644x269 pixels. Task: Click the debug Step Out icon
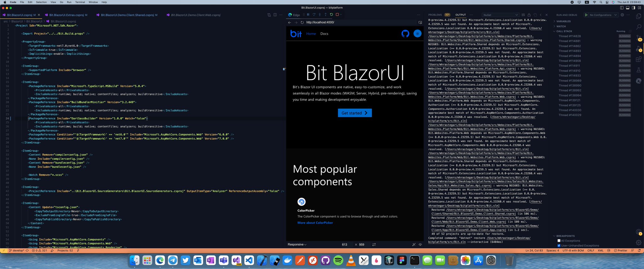[x=325, y=14]
